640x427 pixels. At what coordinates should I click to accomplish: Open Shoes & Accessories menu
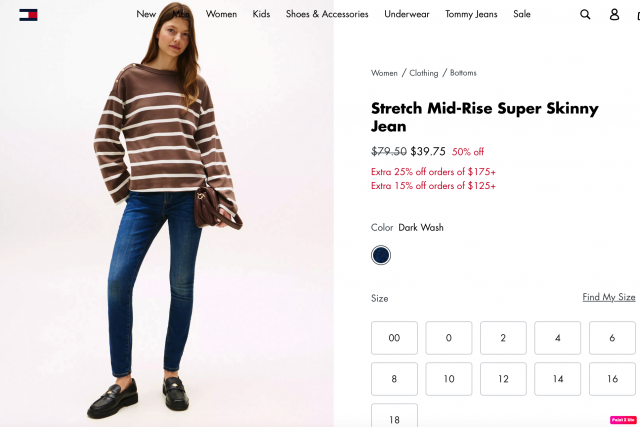point(327,14)
